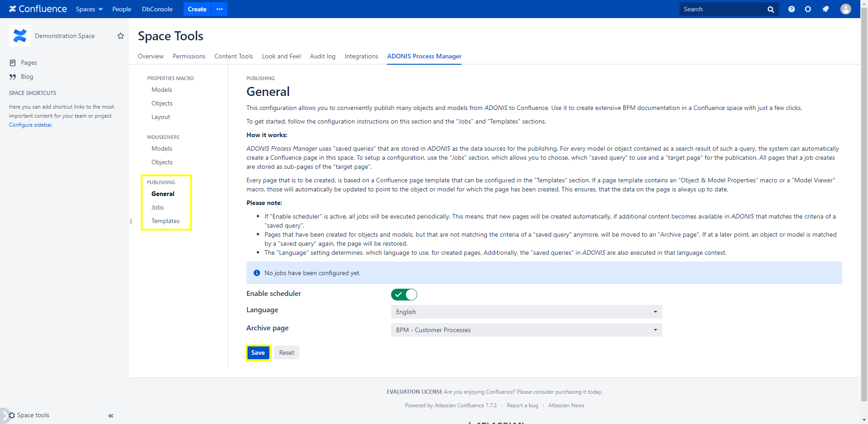Collapse the sidebar with double chevron
The width and height of the screenshot is (868, 424).
point(111,416)
